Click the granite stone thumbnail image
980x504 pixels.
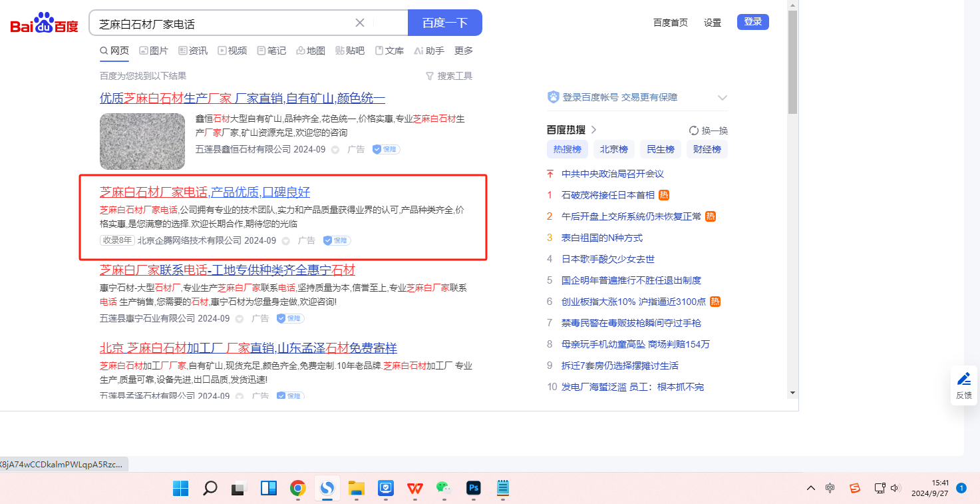pyautogui.click(x=142, y=141)
